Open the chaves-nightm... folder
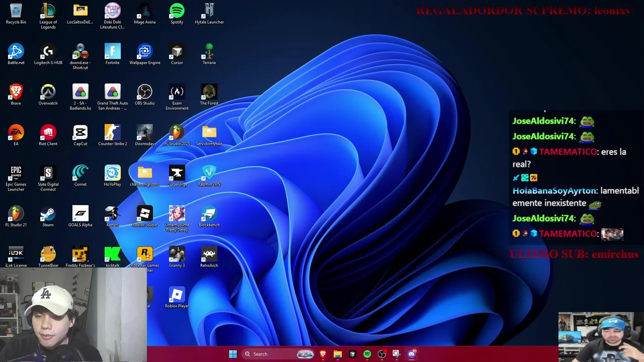The height and width of the screenshot is (362, 644). [x=145, y=176]
